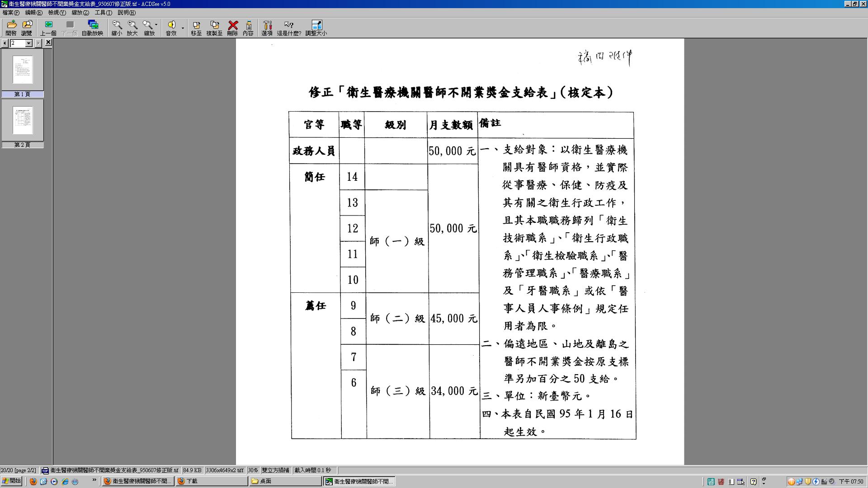Switch to the 桌面 folder taskbar window
The image size is (868, 488).
tap(285, 481)
